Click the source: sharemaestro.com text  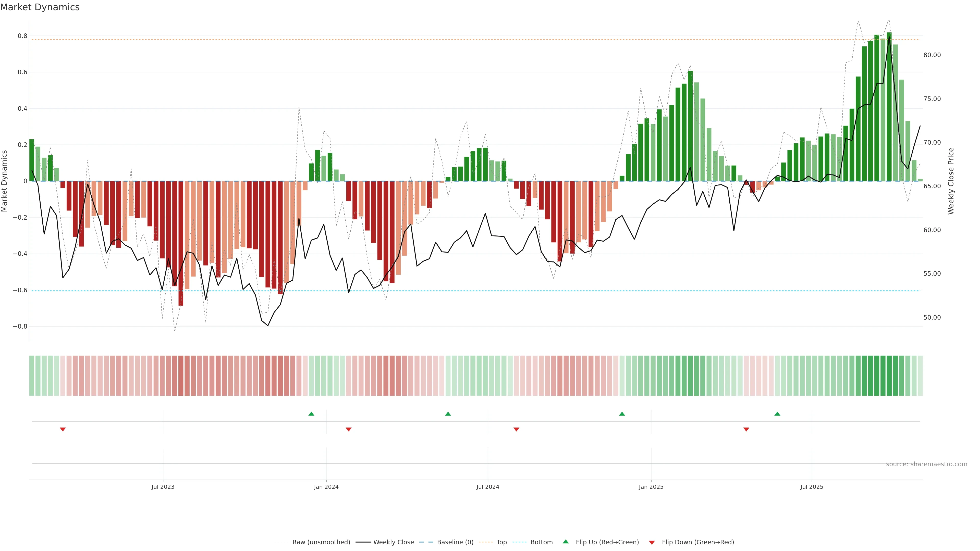pyautogui.click(x=926, y=464)
